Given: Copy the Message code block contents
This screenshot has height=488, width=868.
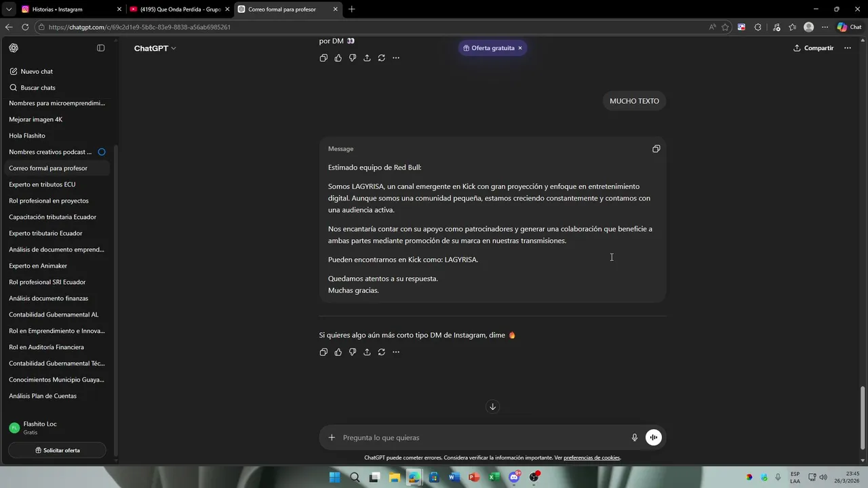Looking at the screenshot, I should pos(656,148).
